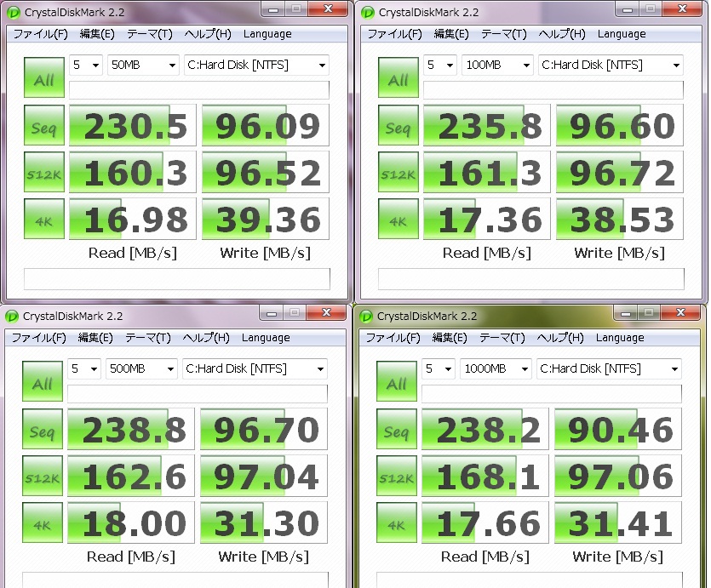711x588 pixels.
Task: Open 編集(E) menu in the 1000MB window
Action: point(450,338)
